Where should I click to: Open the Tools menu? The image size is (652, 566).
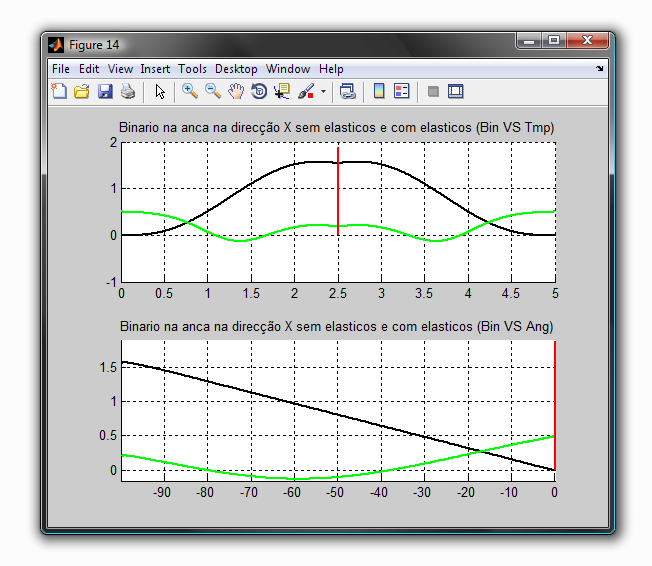(192, 69)
